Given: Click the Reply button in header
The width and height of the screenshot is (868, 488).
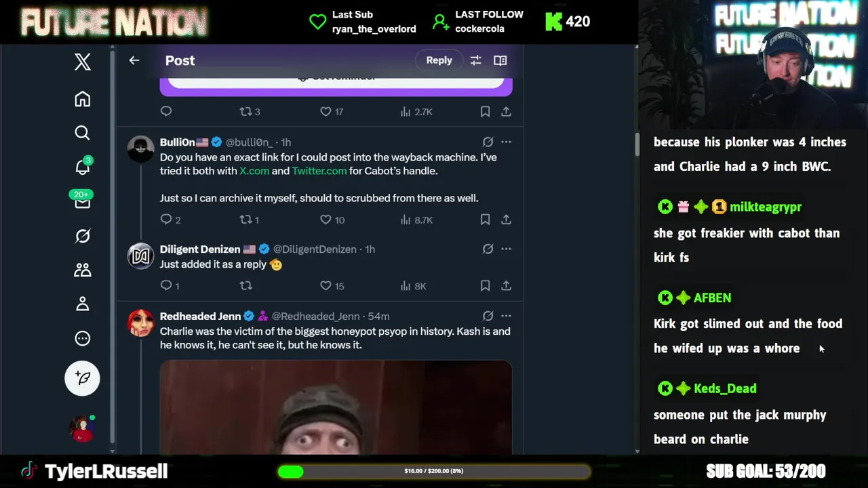Looking at the screenshot, I should [439, 60].
